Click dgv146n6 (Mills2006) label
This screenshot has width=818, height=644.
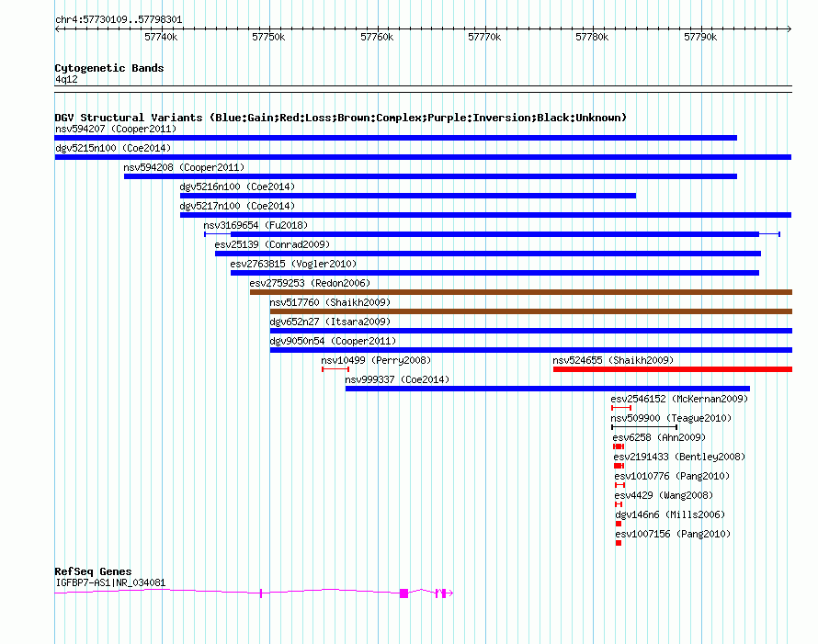(x=670, y=514)
